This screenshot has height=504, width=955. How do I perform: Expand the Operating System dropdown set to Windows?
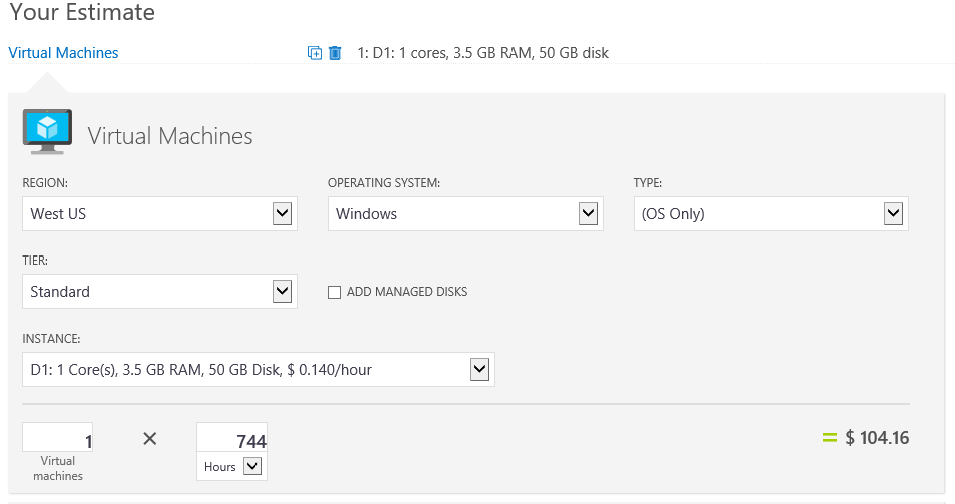point(465,214)
